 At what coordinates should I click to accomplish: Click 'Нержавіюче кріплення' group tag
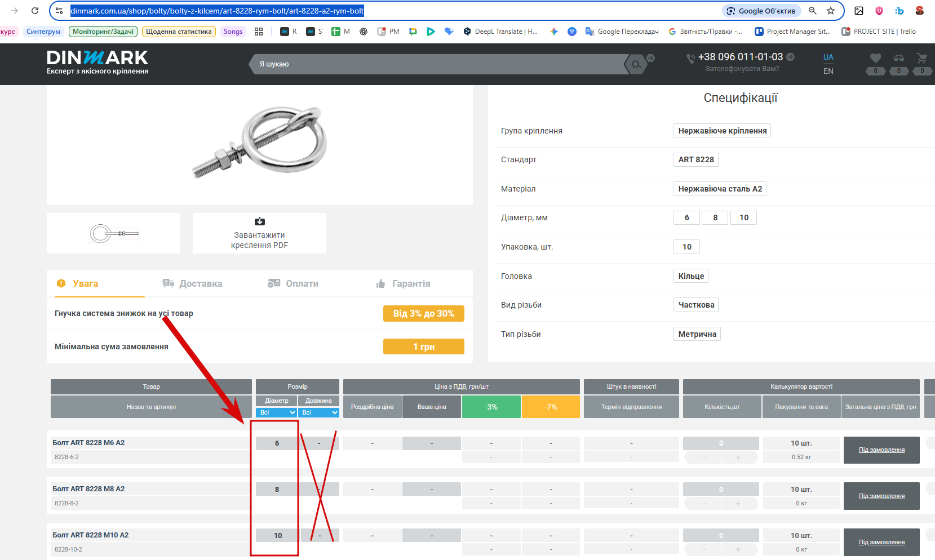(722, 131)
